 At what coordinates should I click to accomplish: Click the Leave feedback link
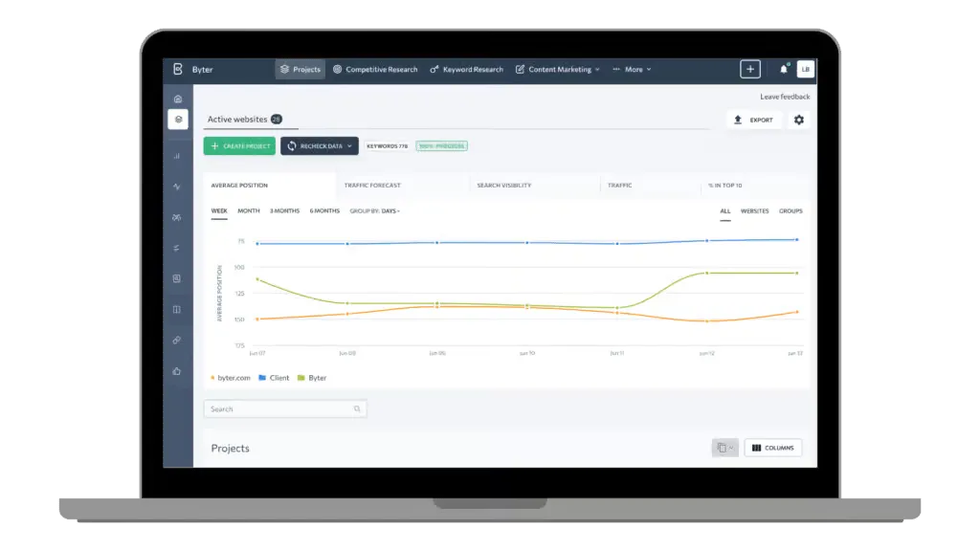point(785,97)
